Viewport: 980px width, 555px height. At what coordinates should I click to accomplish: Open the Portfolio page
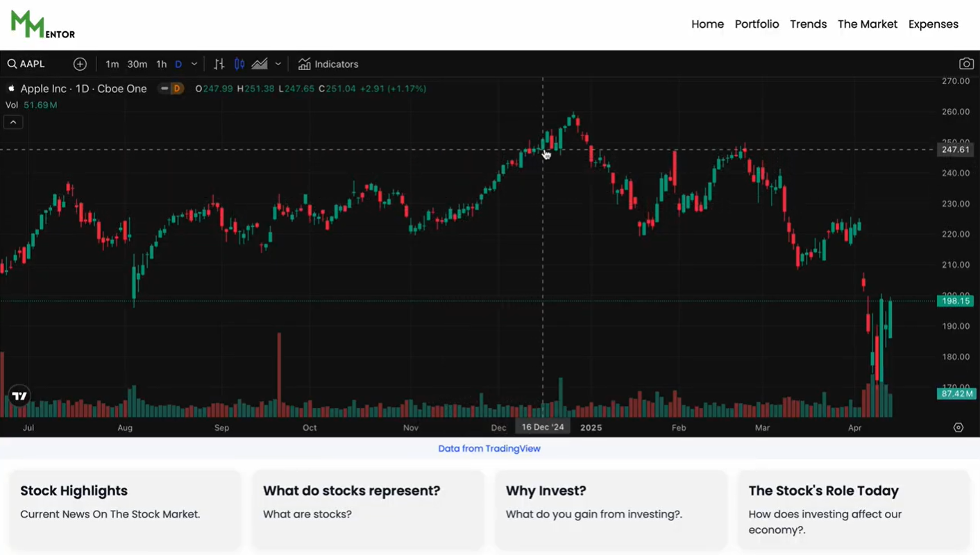(x=757, y=24)
